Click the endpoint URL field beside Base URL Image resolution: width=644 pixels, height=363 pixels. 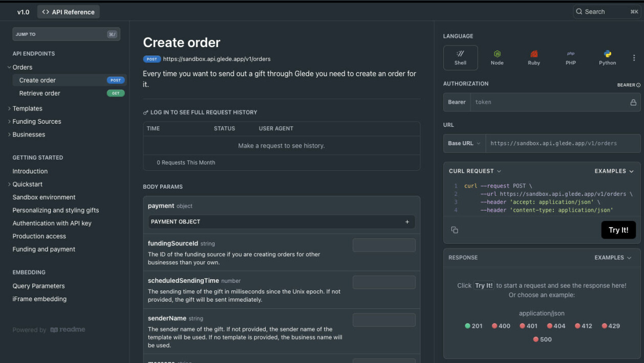(x=563, y=144)
